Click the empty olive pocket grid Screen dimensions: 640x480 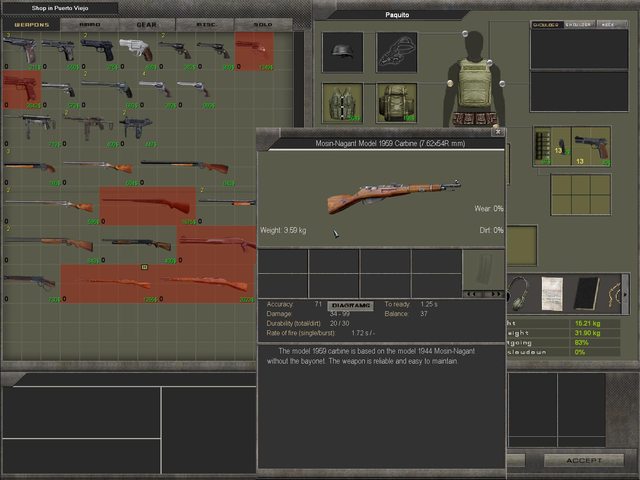580,195
